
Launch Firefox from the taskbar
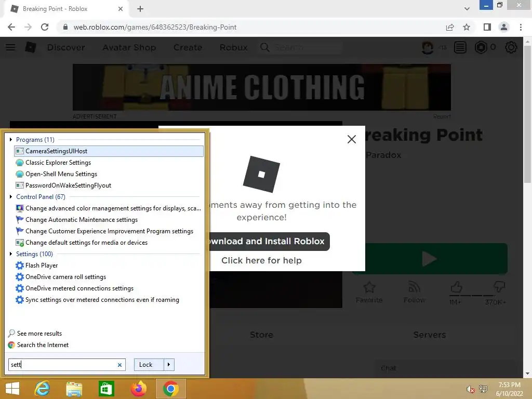(x=138, y=389)
